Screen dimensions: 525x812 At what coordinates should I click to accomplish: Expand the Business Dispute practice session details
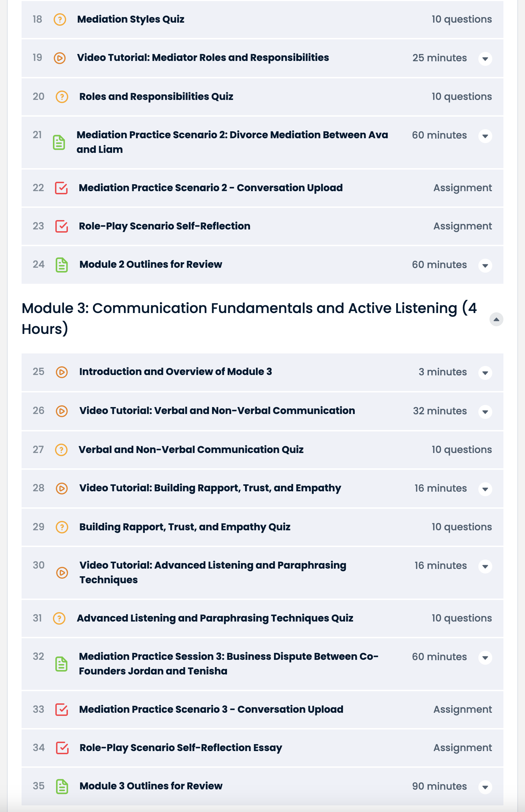[x=485, y=657]
